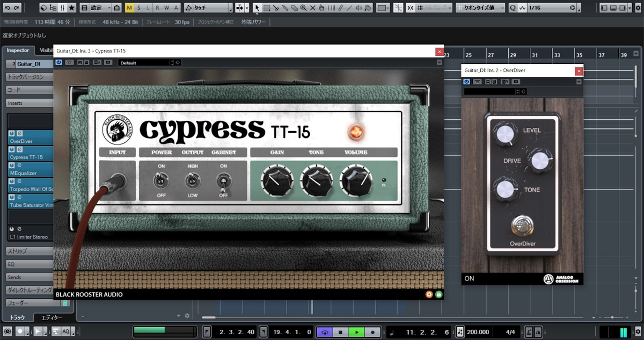Click the Quantize Q icon
The width and height of the screenshot is (644, 340).
[x=512, y=8]
